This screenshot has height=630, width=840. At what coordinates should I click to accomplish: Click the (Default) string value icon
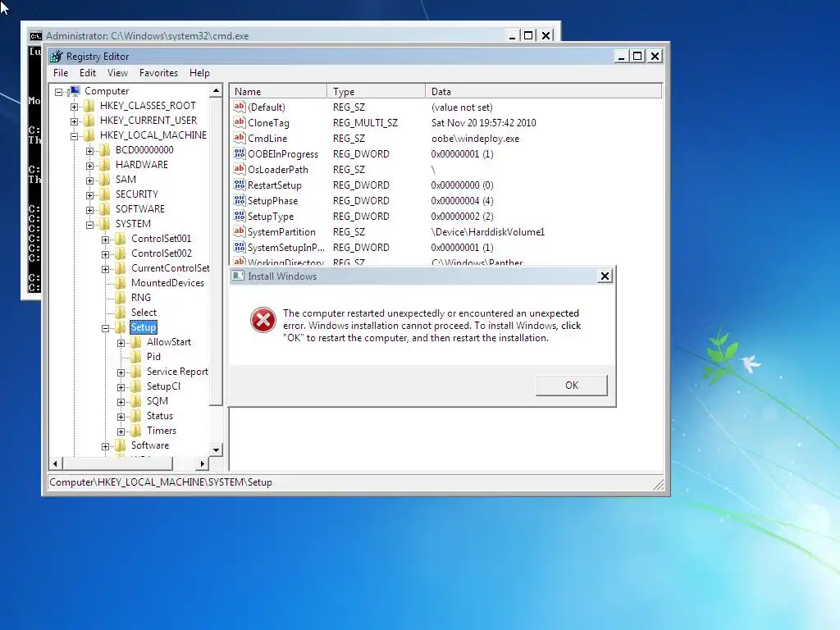tap(240, 107)
